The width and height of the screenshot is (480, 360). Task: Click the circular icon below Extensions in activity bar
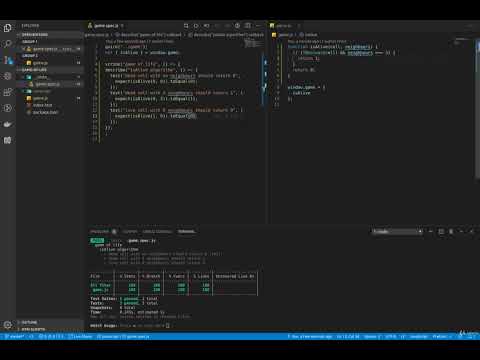tap(8, 108)
